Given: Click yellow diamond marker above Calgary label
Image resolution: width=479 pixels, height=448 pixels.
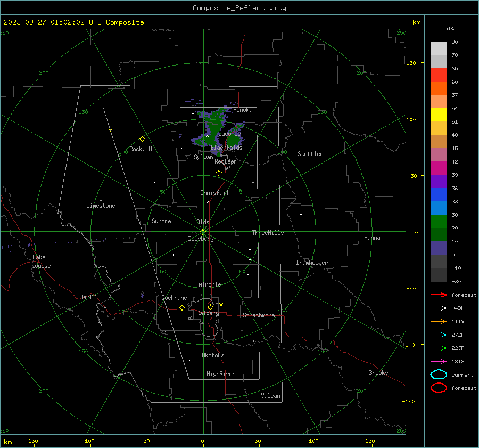Looking at the screenshot, I should (x=210, y=307).
